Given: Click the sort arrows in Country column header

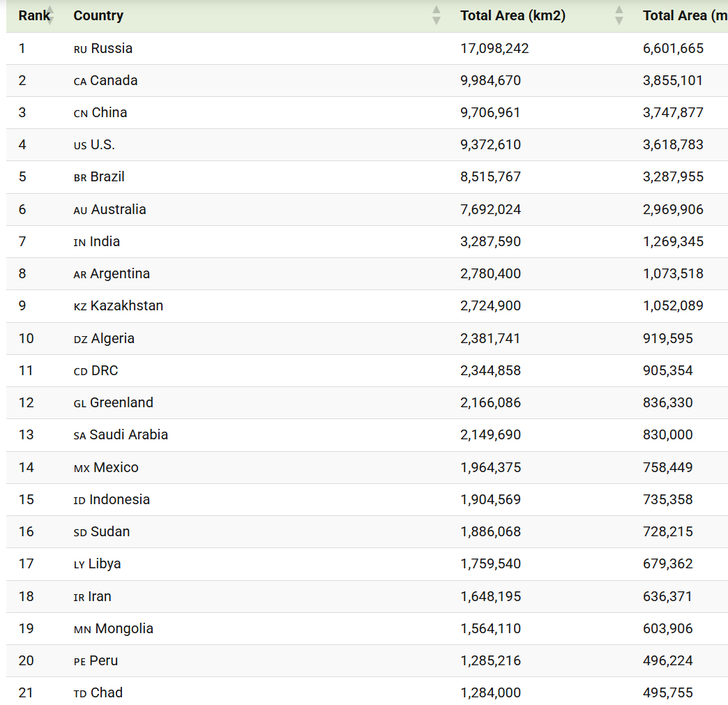Looking at the screenshot, I should (437, 15).
